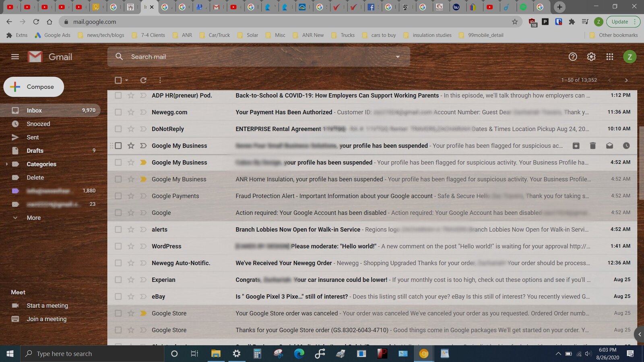Click Windows taskbar search box
This screenshot has width=644, height=362.
(92, 354)
